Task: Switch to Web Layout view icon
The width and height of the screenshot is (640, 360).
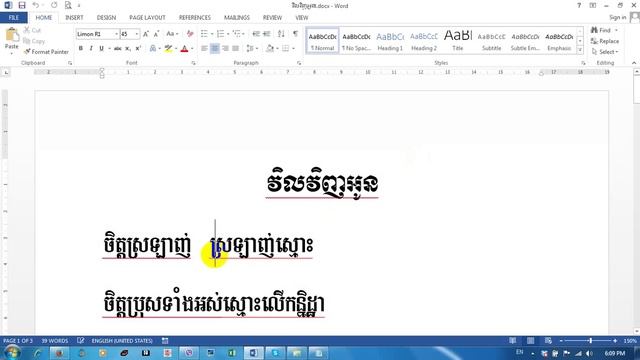Action: 548,340
